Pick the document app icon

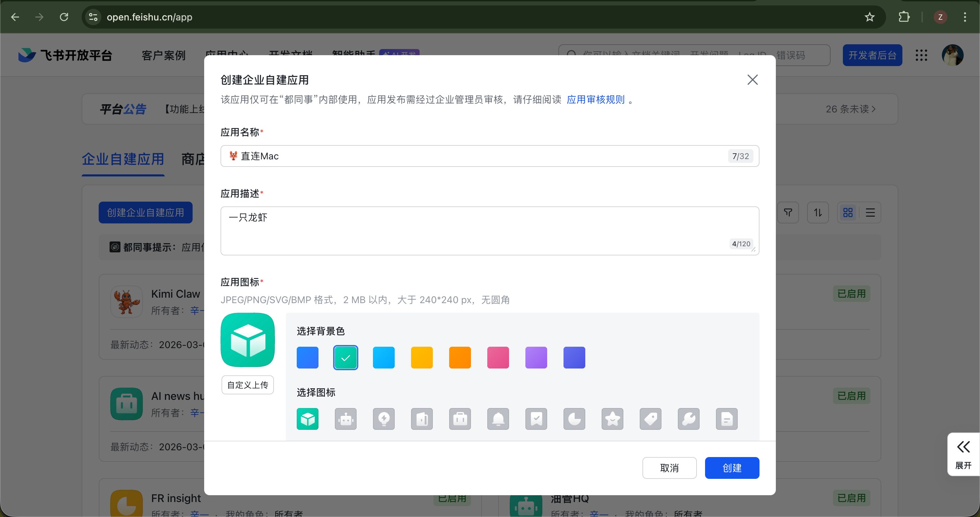726,419
